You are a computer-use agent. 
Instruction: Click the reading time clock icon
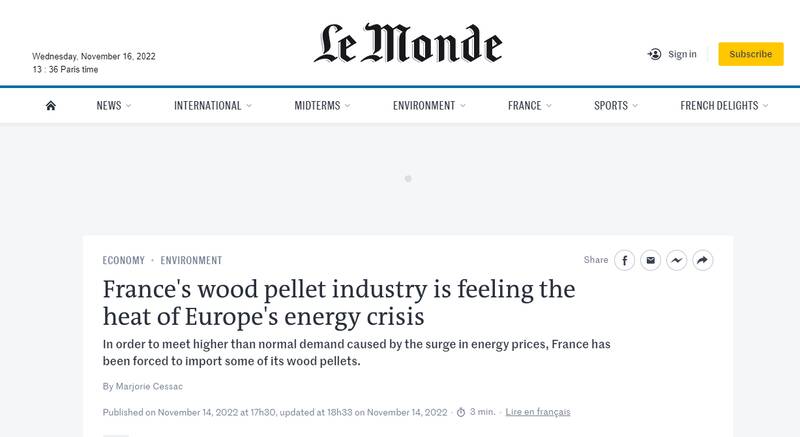[x=461, y=412]
